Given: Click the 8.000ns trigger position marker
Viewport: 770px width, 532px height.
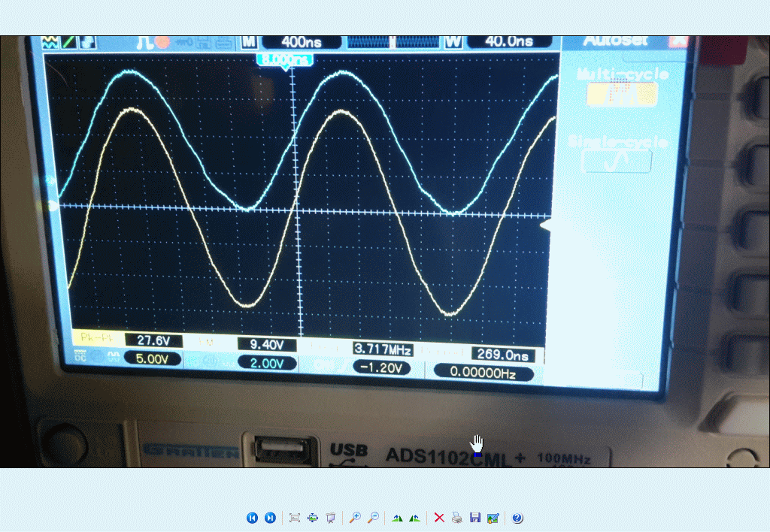Looking at the screenshot, I should pos(285,59).
